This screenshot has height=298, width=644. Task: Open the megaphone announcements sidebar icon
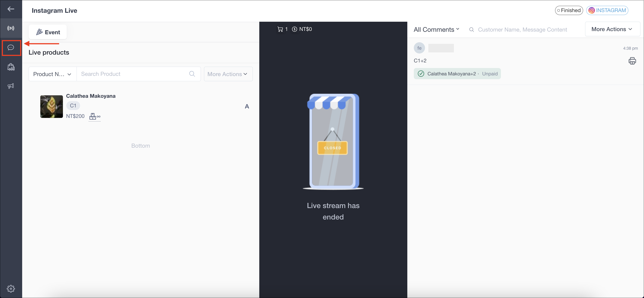coord(11,86)
